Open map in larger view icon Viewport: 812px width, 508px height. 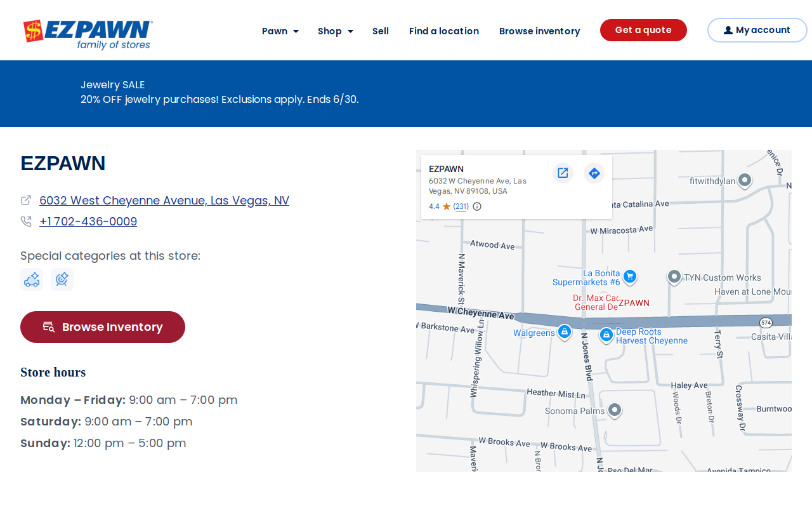click(563, 173)
